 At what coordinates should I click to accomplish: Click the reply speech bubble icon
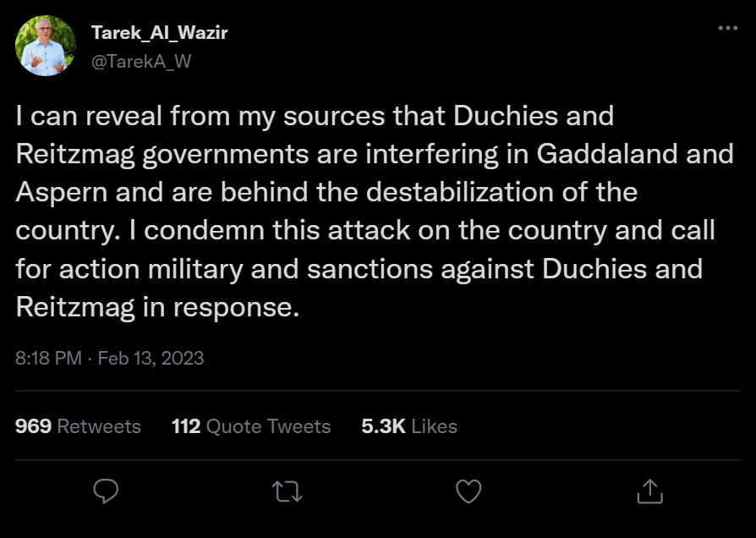(x=106, y=491)
